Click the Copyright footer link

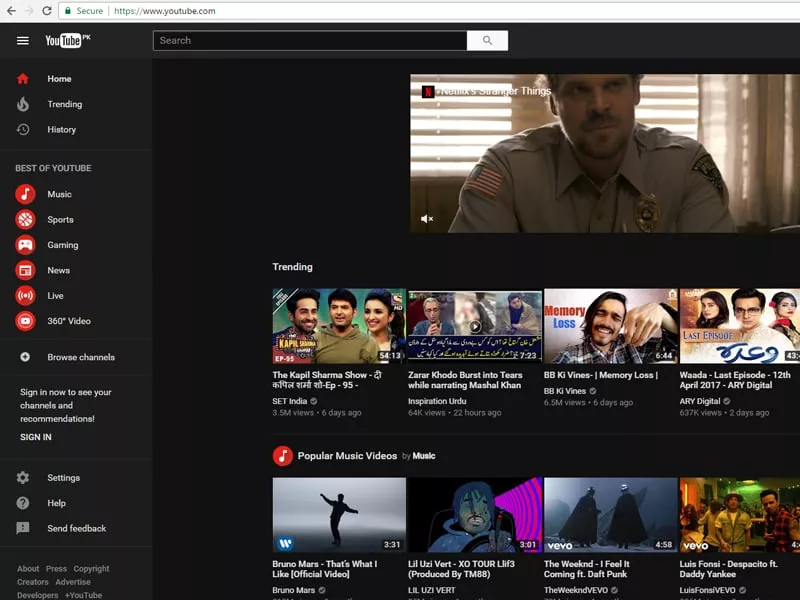point(91,568)
